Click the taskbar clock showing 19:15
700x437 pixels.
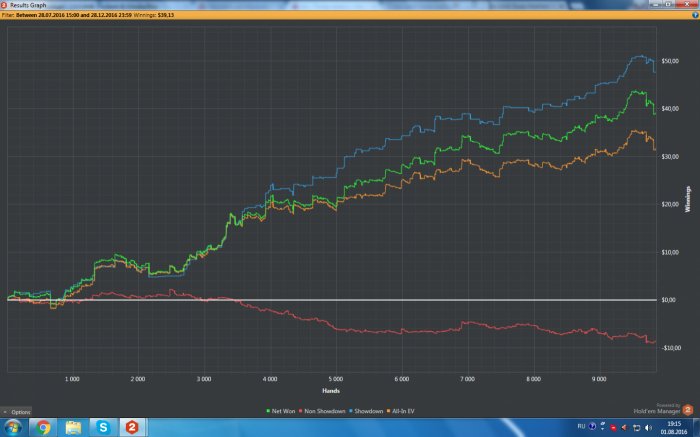pyautogui.click(x=674, y=427)
